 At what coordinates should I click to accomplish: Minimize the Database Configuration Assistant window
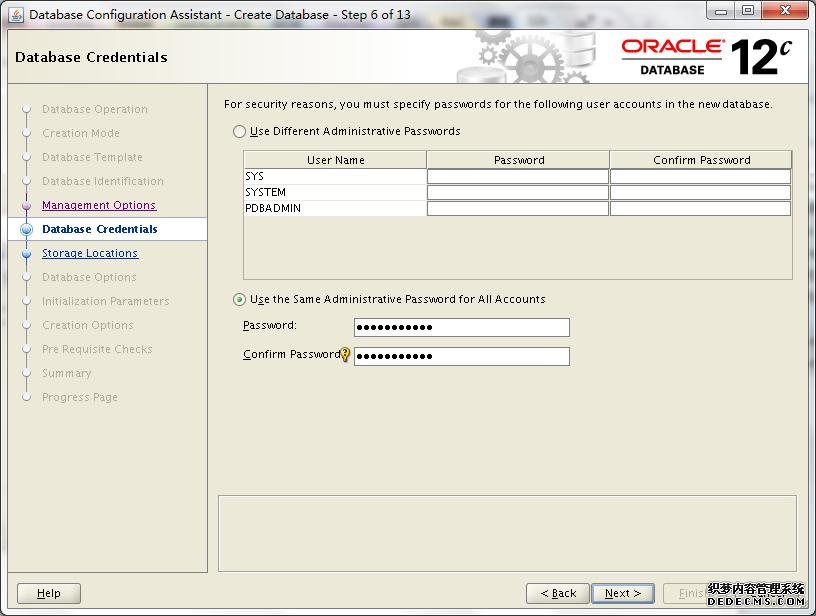[x=720, y=11]
